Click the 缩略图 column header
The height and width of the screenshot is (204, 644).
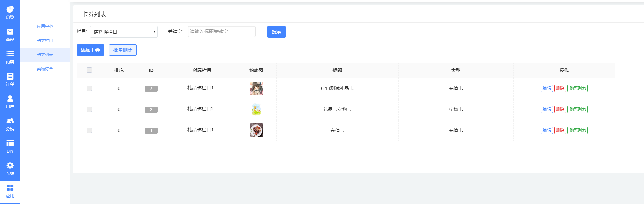(256, 70)
